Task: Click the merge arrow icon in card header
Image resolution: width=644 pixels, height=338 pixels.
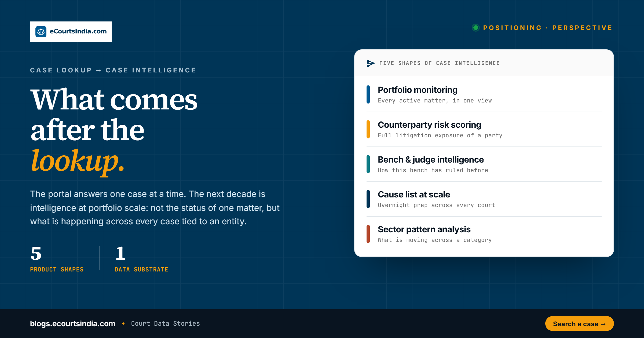Action: pyautogui.click(x=370, y=63)
